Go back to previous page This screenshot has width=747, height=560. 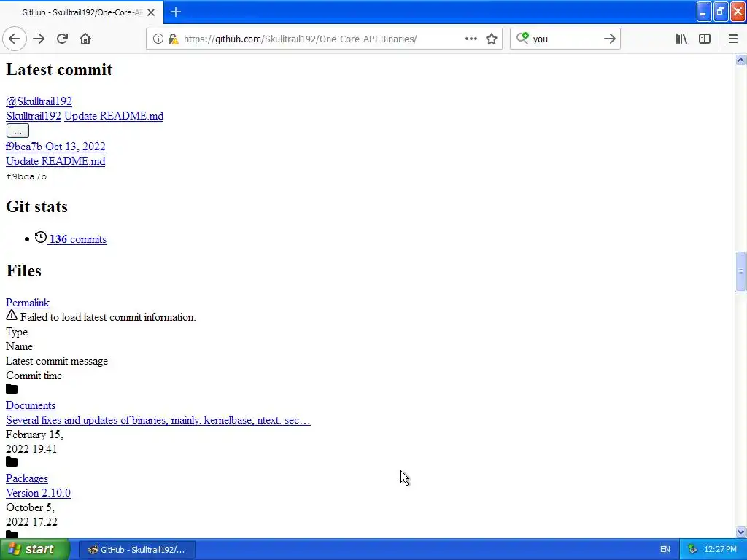pyautogui.click(x=15, y=39)
